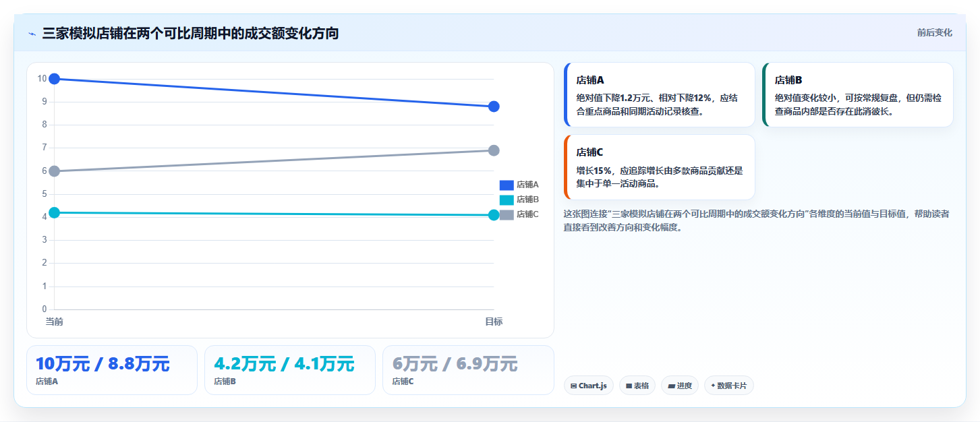Select 店铺A data point at 当前
The image size is (980, 422).
click(55, 79)
